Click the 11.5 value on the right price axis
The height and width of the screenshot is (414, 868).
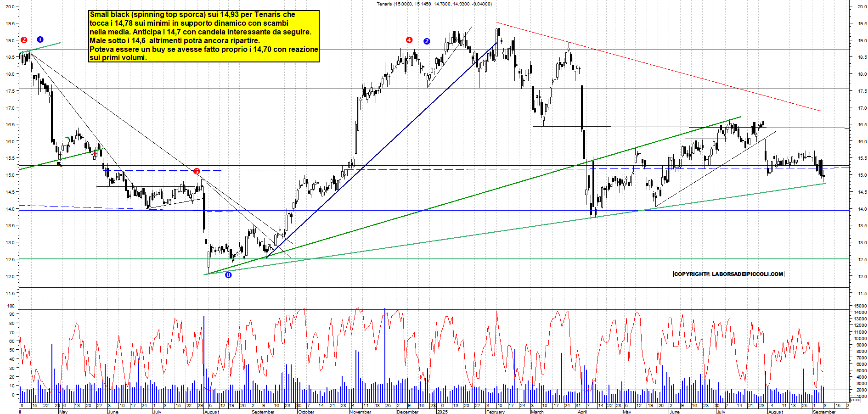click(x=862, y=293)
